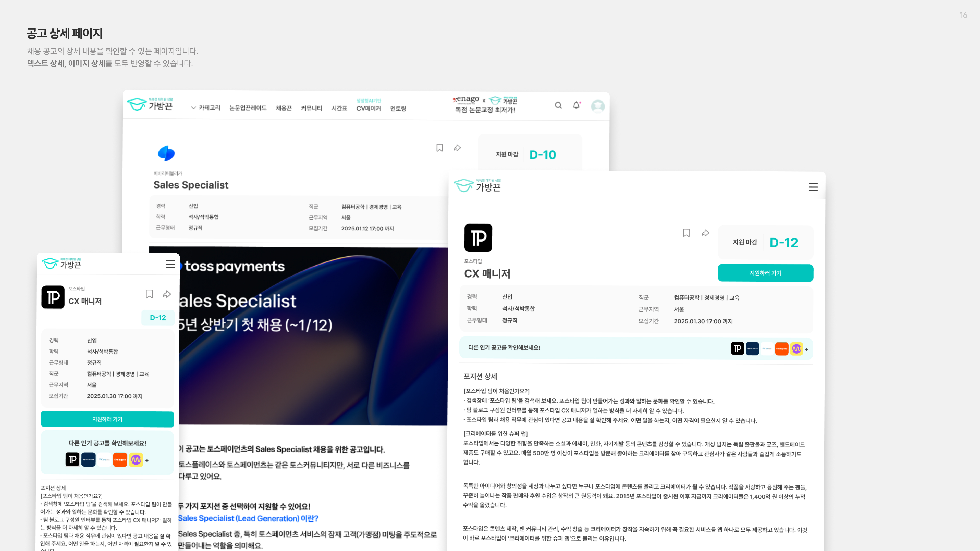
Task: Bookmark the CX 매니저 posting on tablet
Action: pyautogui.click(x=686, y=233)
